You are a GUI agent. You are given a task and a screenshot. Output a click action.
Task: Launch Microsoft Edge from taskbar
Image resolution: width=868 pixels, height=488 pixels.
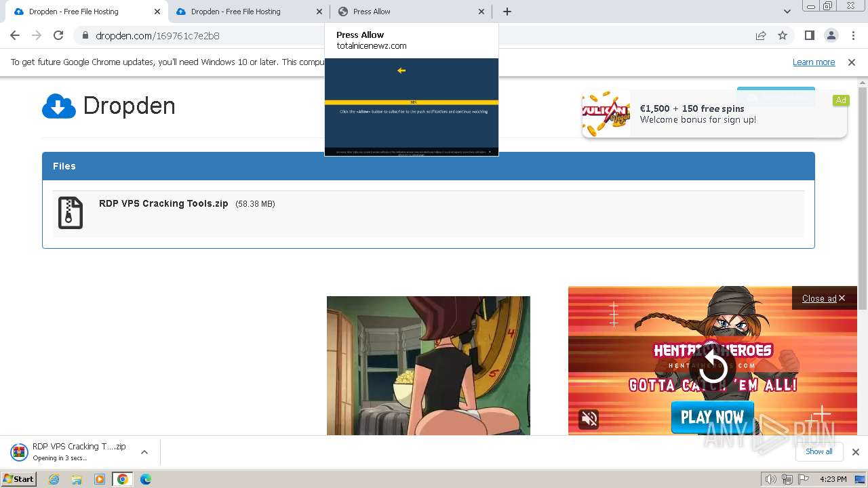click(146, 479)
